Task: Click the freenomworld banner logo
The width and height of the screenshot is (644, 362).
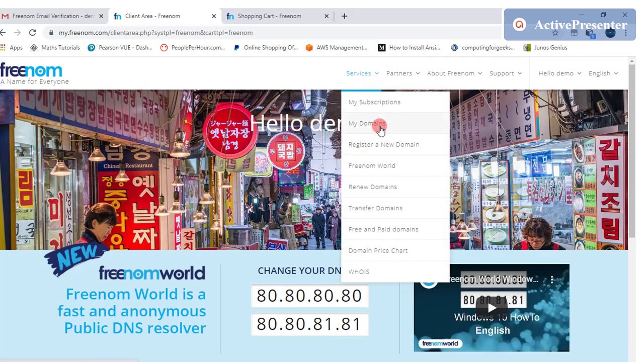Action: point(151,273)
